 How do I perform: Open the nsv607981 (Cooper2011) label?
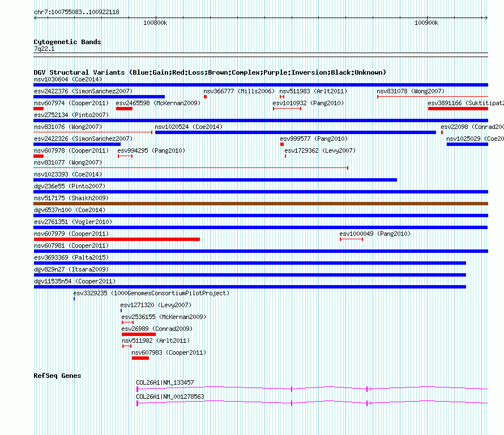click(x=71, y=246)
